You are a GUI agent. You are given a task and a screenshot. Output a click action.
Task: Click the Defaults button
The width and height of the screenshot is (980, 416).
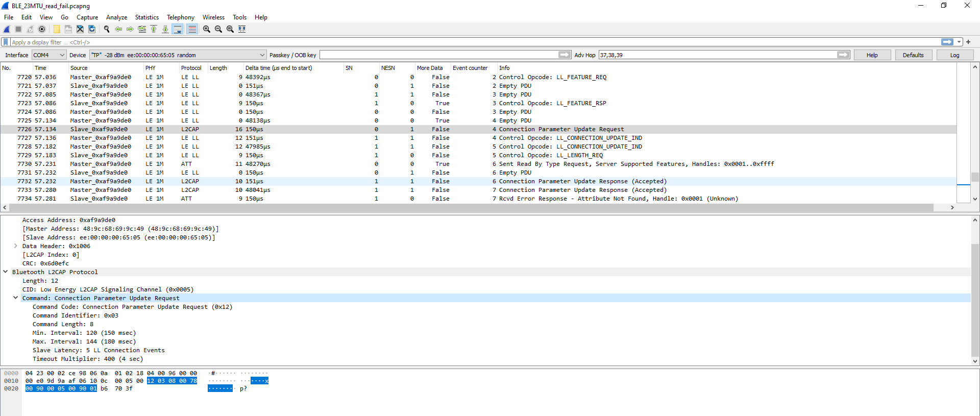tap(913, 55)
